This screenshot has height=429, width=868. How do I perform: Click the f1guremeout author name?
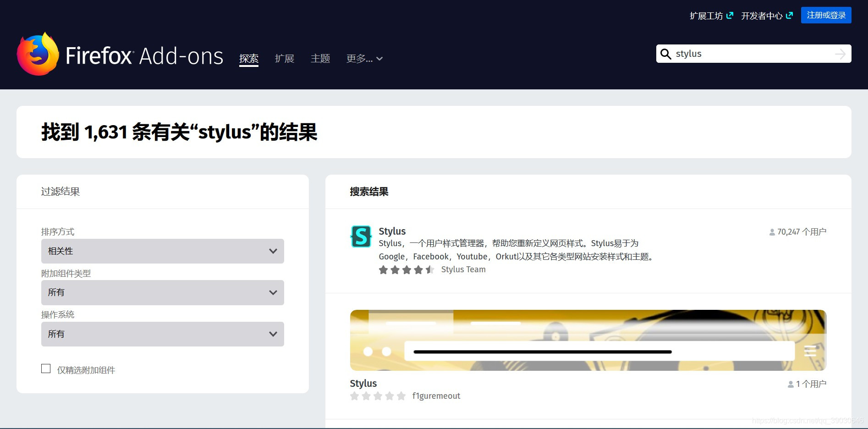(x=436, y=396)
